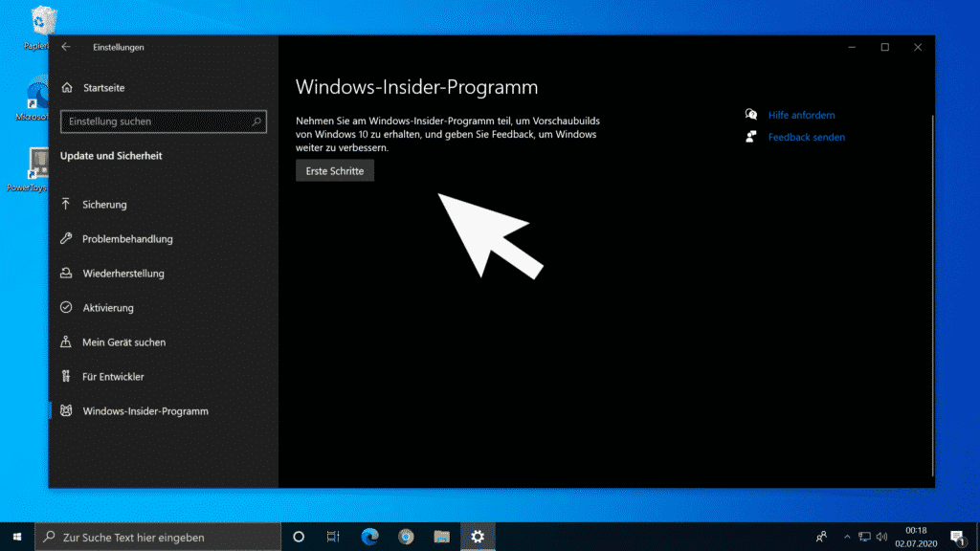Click the volume speaker icon
The height and width of the screenshot is (551, 980).
coord(881,538)
